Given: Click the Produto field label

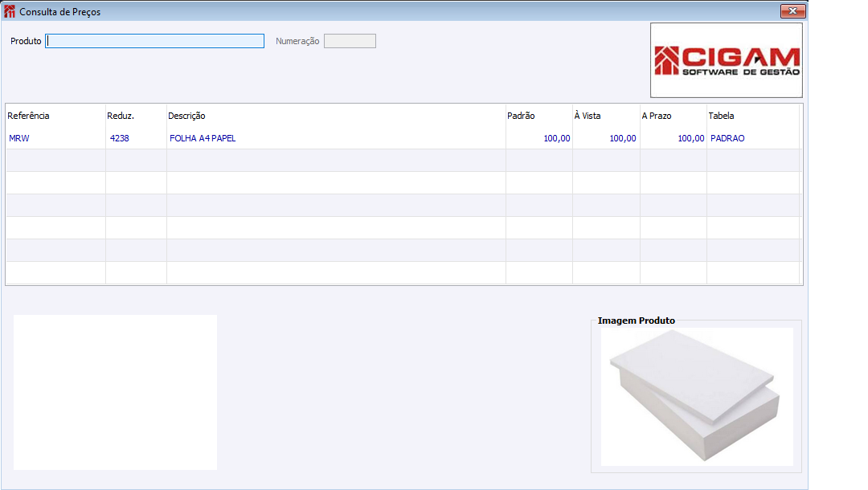Looking at the screenshot, I should [x=26, y=41].
